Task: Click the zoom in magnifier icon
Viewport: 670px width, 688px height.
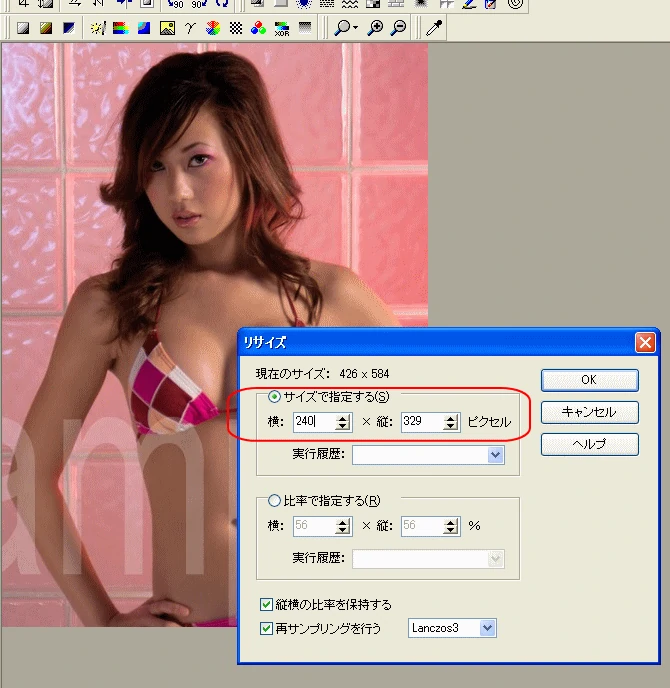Action: [376, 28]
